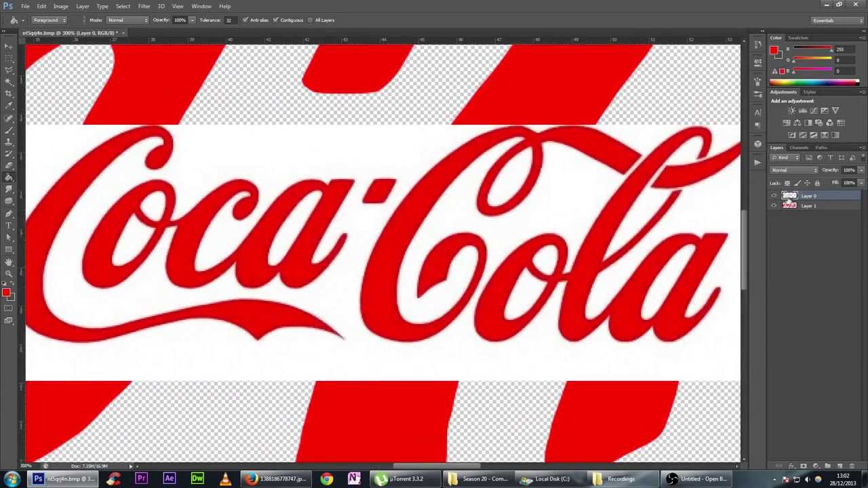Select the Lasso tool
The image size is (868, 488).
tap(8, 70)
